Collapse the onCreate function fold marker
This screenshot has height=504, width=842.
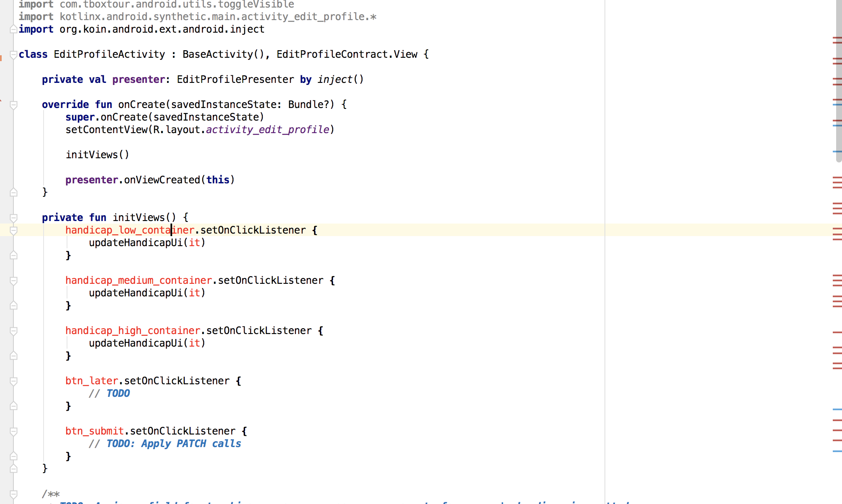(13, 105)
